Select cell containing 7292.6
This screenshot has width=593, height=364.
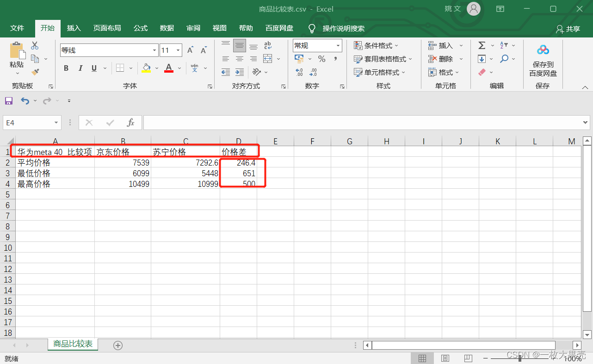[185, 163]
